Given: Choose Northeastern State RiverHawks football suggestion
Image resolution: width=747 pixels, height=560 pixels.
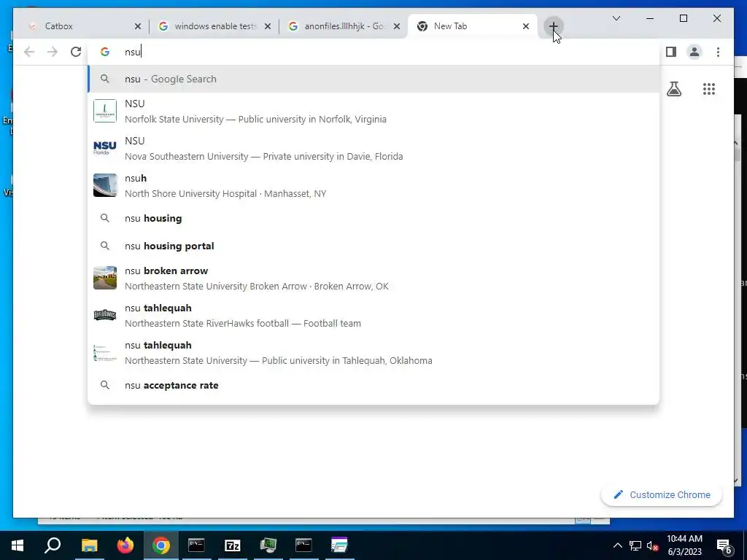Looking at the screenshot, I should pos(374,315).
